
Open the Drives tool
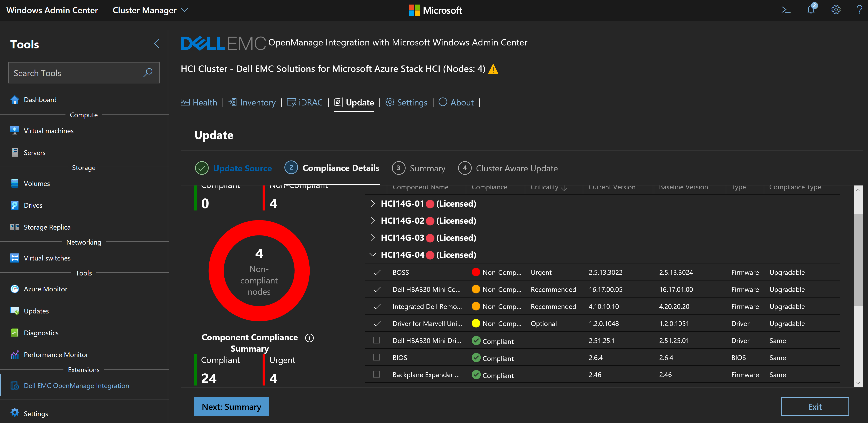pos(33,205)
